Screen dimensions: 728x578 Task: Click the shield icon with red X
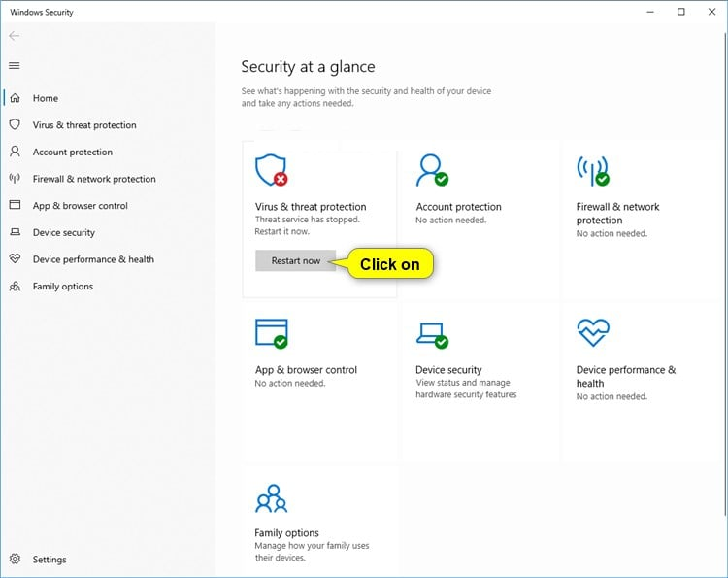tap(271, 171)
